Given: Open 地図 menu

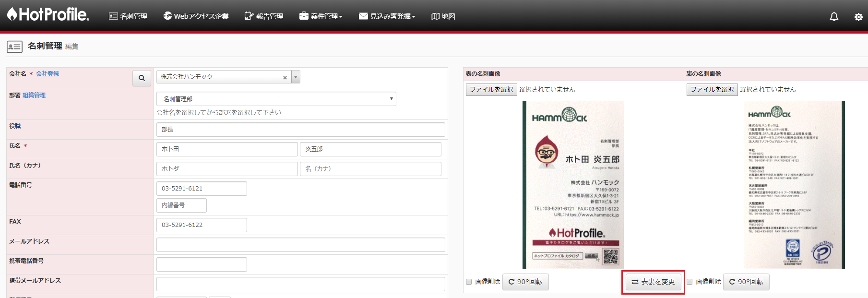Looking at the screenshot, I should 443,16.
